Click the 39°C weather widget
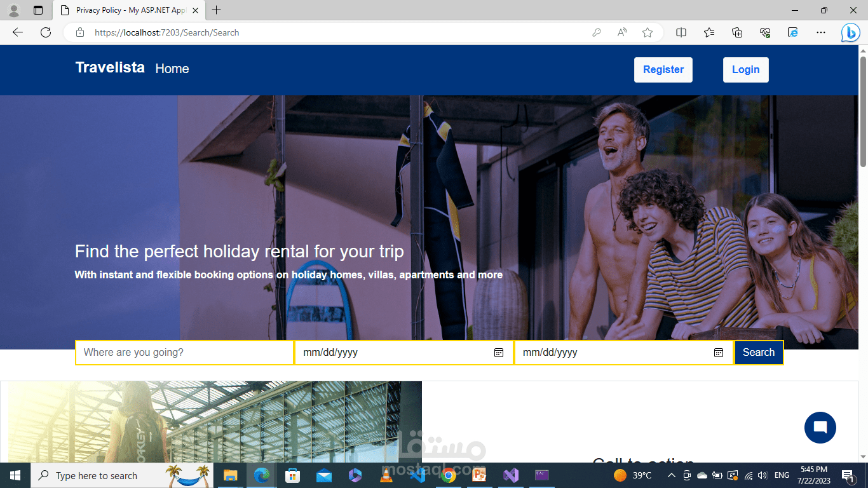The image size is (868, 488). coord(632,475)
